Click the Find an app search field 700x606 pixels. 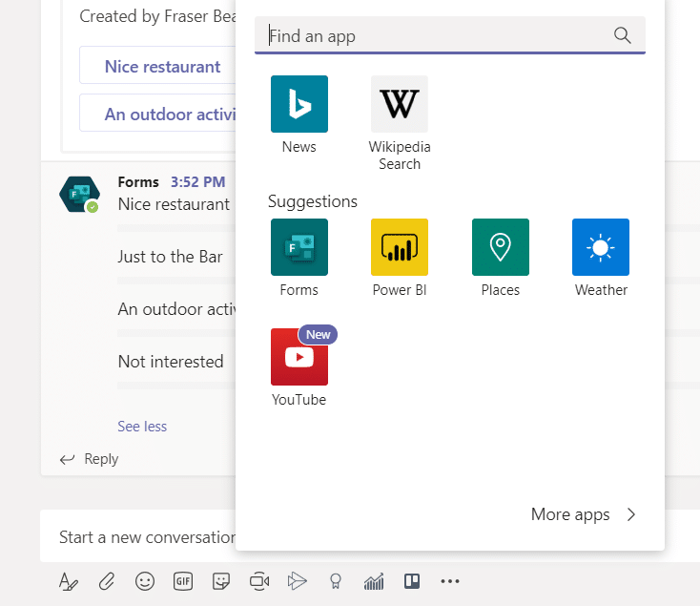click(439, 36)
